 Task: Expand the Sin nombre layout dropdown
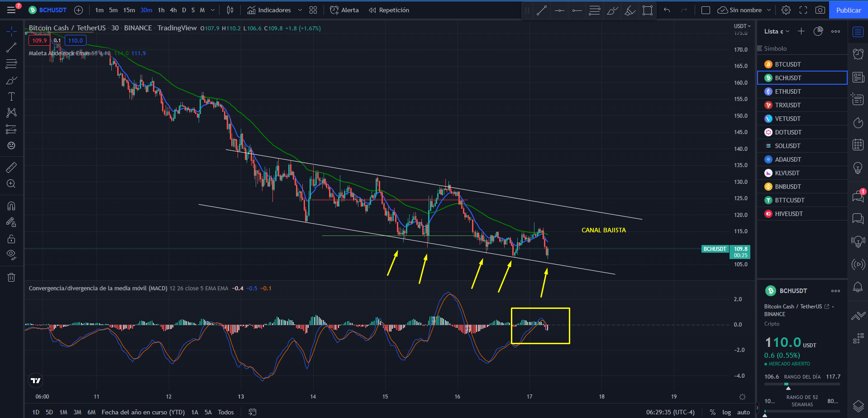(769, 10)
